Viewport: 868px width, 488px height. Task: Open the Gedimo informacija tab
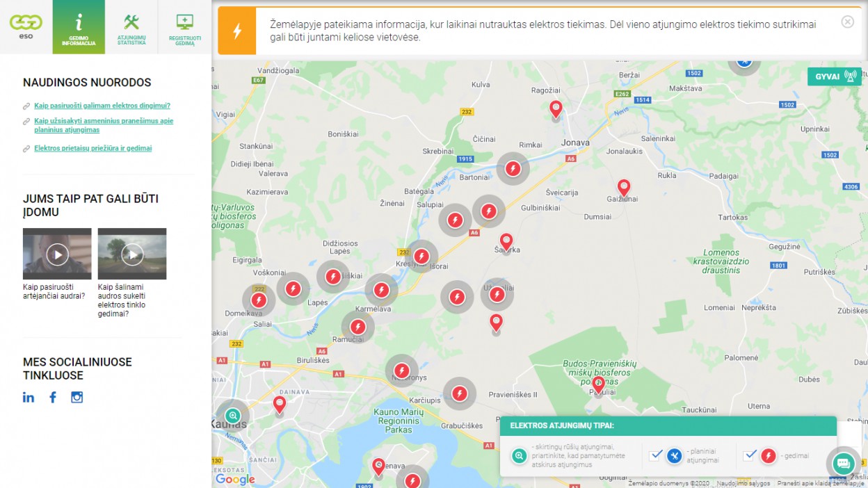[79, 27]
